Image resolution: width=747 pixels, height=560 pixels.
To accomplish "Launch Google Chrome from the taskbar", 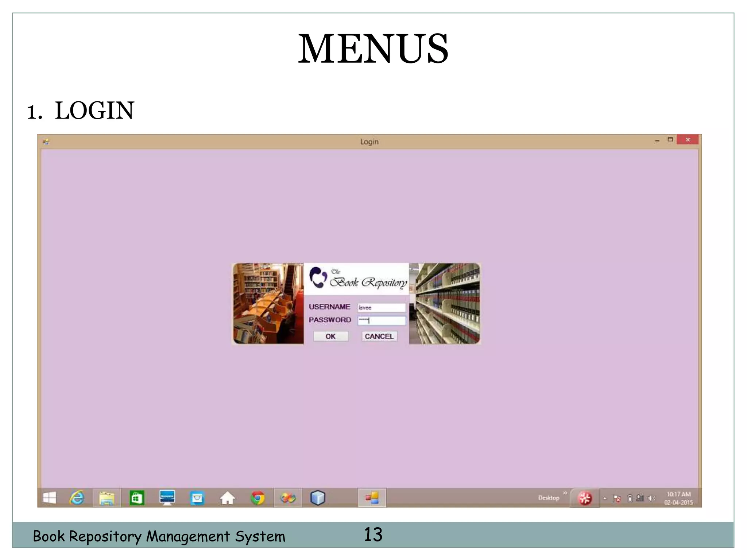I will (258, 498).
